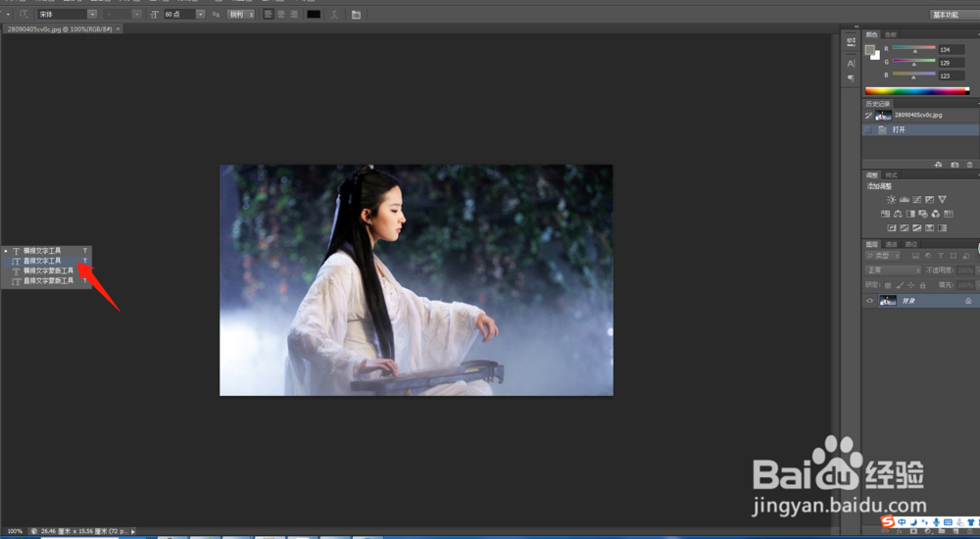Switch to the 颜色 (Color) panel tab
Image resolution: width=980 pixels, height=539 pixels.
click(871, 34)
